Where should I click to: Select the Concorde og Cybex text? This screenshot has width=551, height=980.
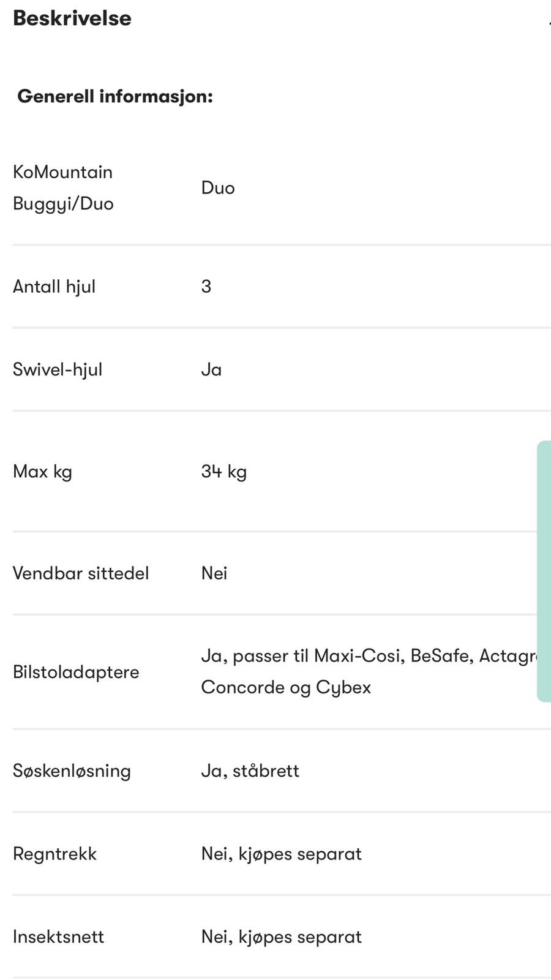(286, 687)
